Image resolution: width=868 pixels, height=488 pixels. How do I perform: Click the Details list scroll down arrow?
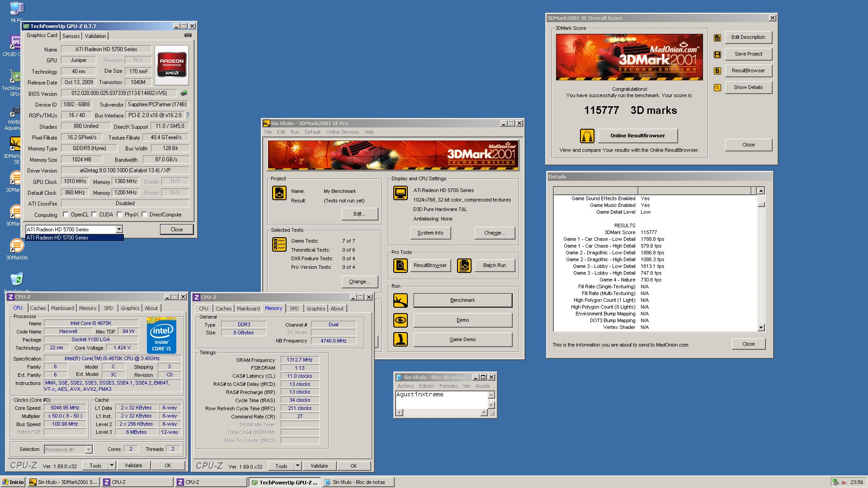click(761, 328)
